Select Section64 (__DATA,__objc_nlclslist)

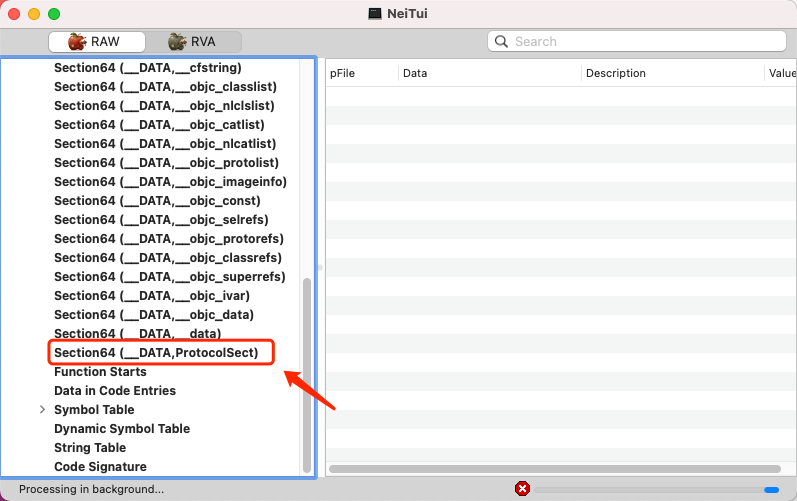(x=164, y=106)
